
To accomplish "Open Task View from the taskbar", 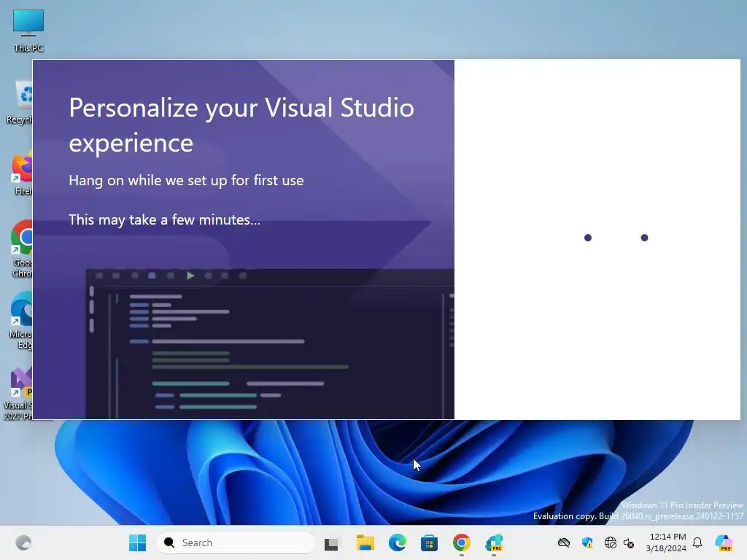I will coord(331,542).
